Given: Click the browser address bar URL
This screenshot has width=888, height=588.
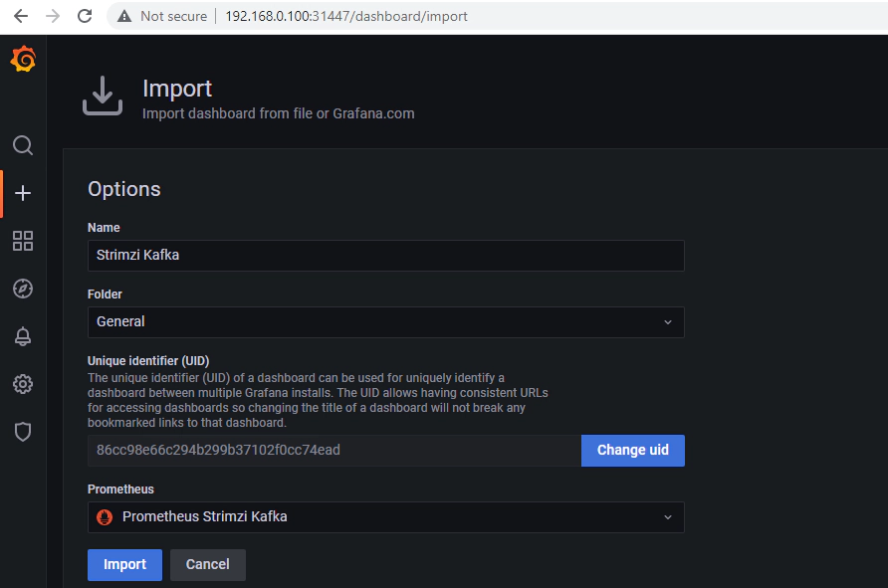Looking at the screenshot, I should pyautogui.click(x=346, y=16).
